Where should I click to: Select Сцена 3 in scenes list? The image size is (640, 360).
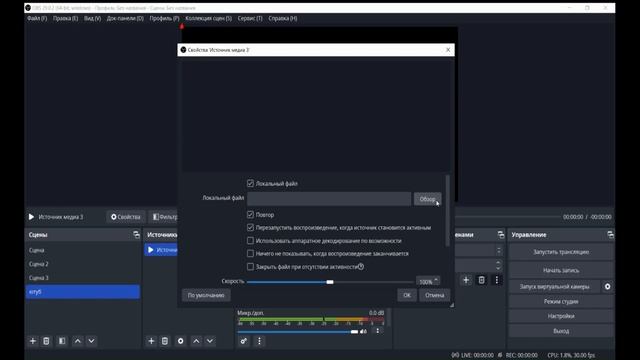pos(82,278)
